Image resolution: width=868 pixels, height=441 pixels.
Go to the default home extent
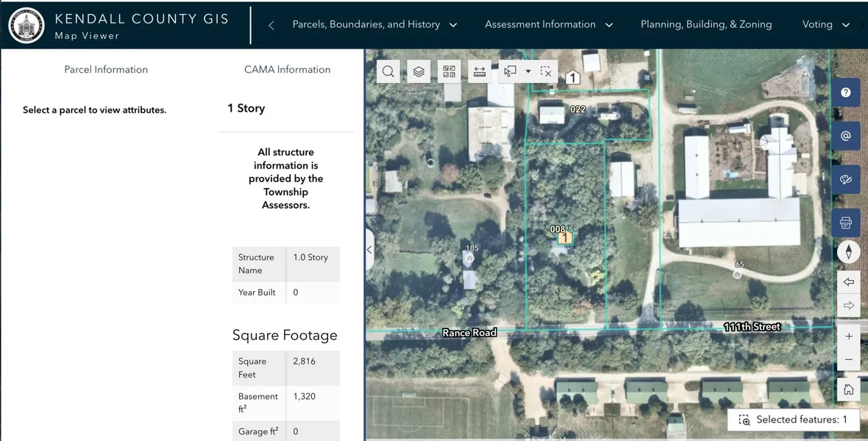click(x=848, y=390)
